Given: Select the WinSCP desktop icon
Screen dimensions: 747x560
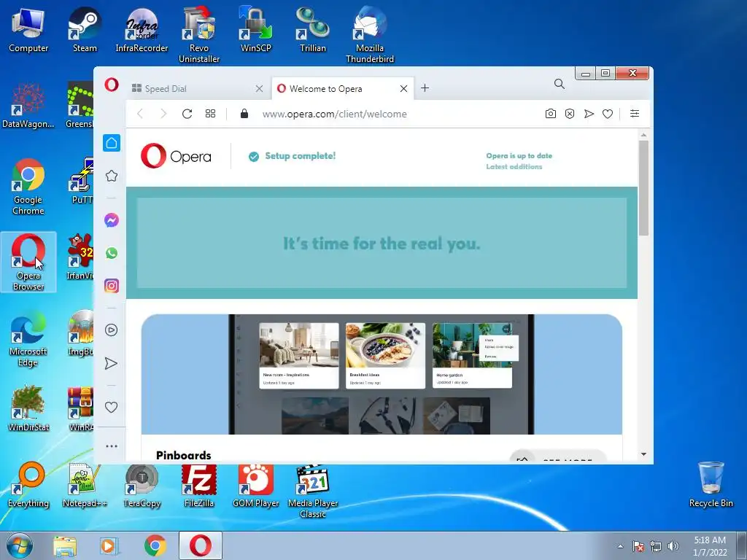Looking at the screenshot, I should pyautogui.click(x=256, y=29).
